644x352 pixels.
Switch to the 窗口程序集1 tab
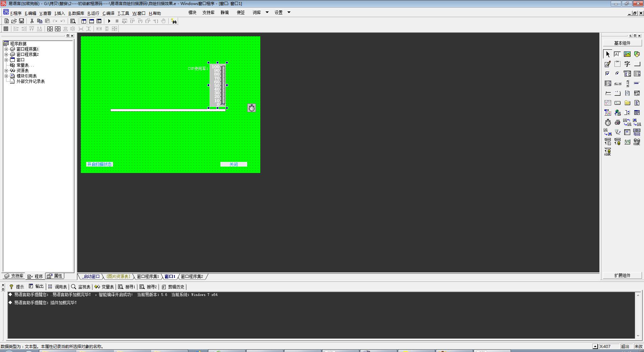[x=148, y=276]
